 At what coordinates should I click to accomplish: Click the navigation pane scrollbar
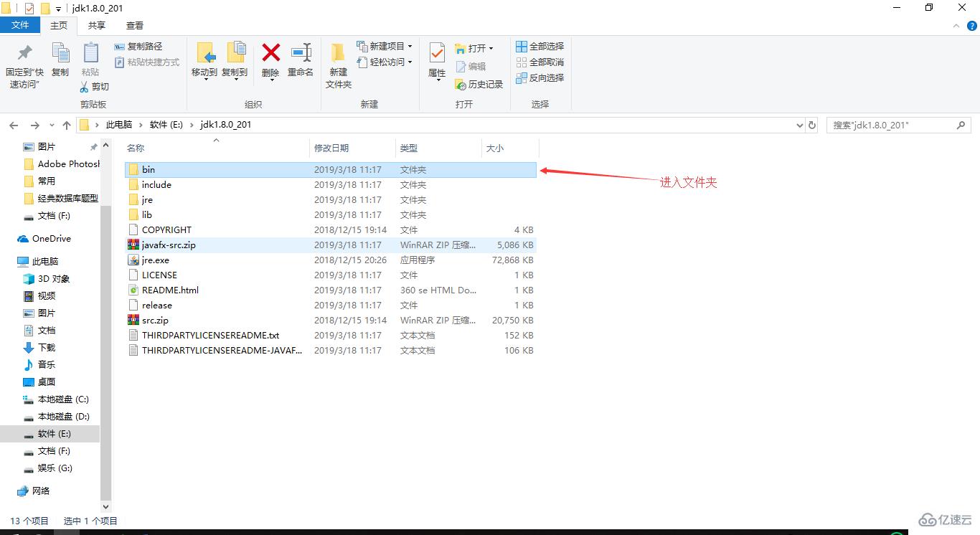106,351
